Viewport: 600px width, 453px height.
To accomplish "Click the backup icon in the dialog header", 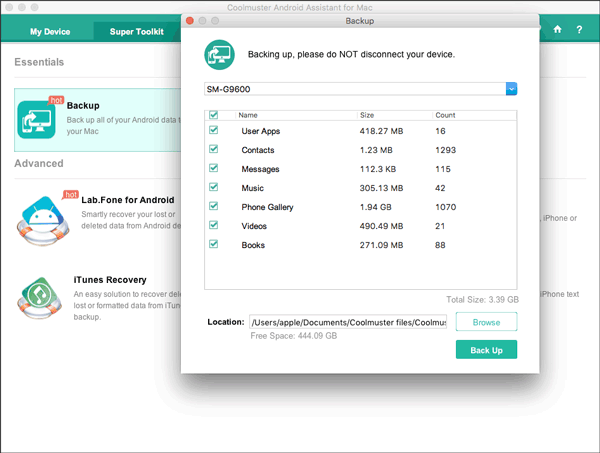I will point(219,55).
